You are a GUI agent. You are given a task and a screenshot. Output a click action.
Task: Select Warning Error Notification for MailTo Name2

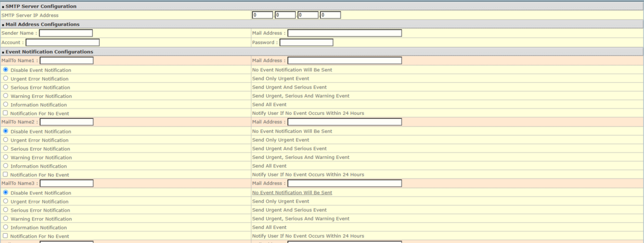(x=6, y=157)
